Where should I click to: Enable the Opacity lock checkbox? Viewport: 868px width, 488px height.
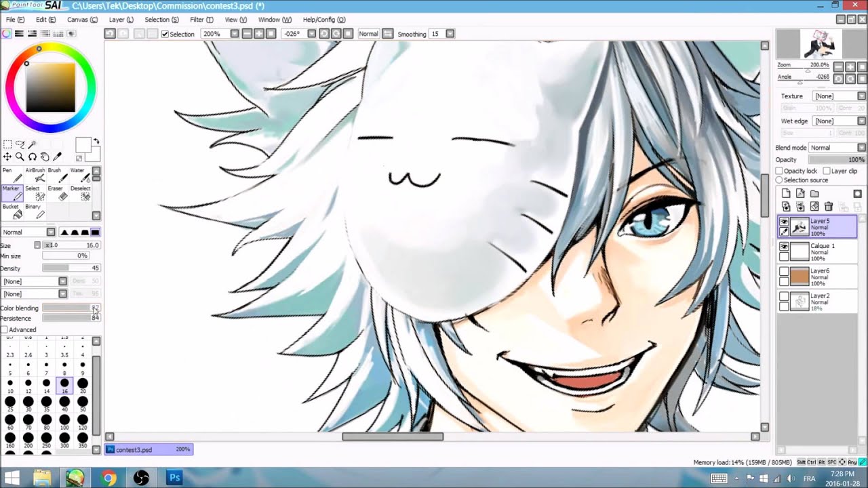(x=779, y=171)
